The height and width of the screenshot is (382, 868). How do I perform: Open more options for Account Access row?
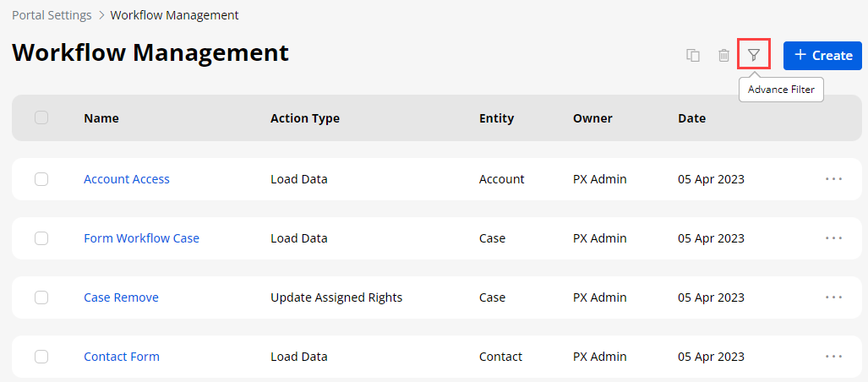coord(833,179)
